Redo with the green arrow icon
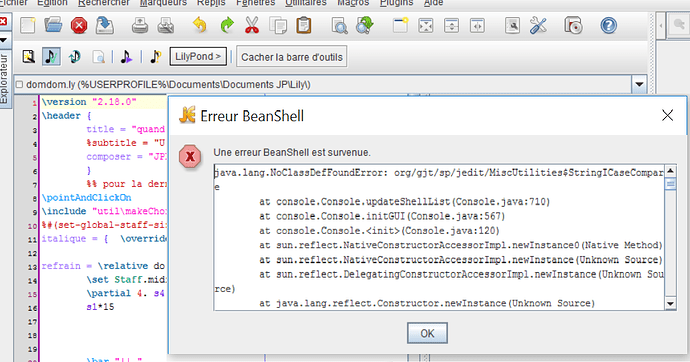Viewport: 690px width, 362px height. coord(227,25)
